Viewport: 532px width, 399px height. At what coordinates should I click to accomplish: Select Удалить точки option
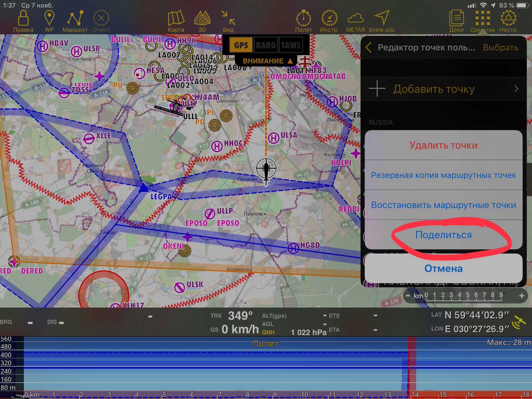[443, 145]
